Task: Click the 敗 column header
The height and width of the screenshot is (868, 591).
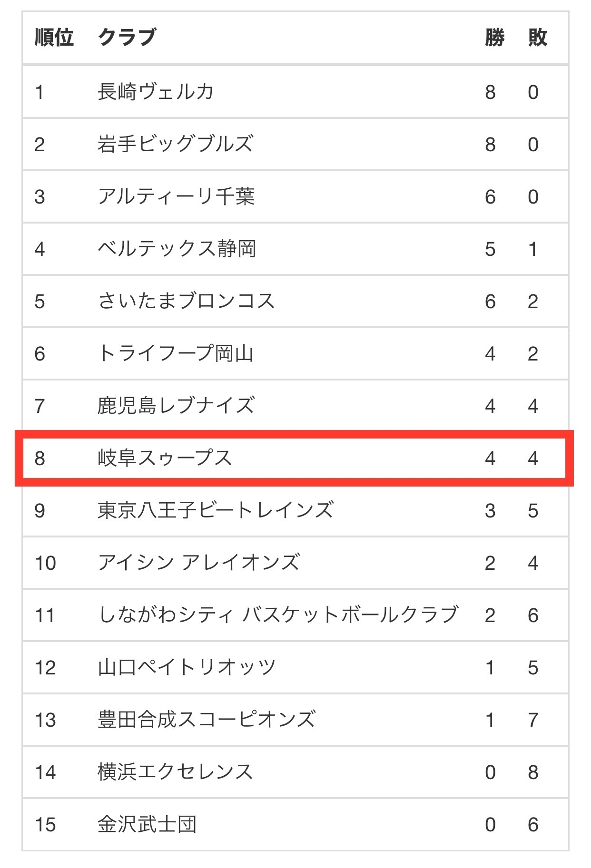Action: (x=537, y=37)
